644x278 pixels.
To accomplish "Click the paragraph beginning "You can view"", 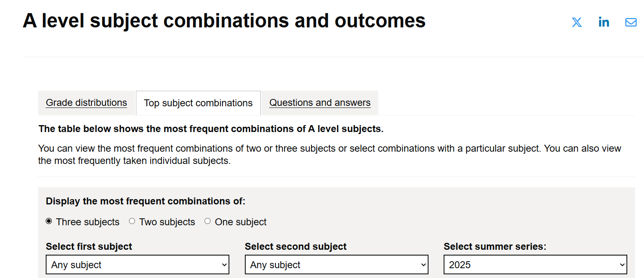I will (329, 154).
